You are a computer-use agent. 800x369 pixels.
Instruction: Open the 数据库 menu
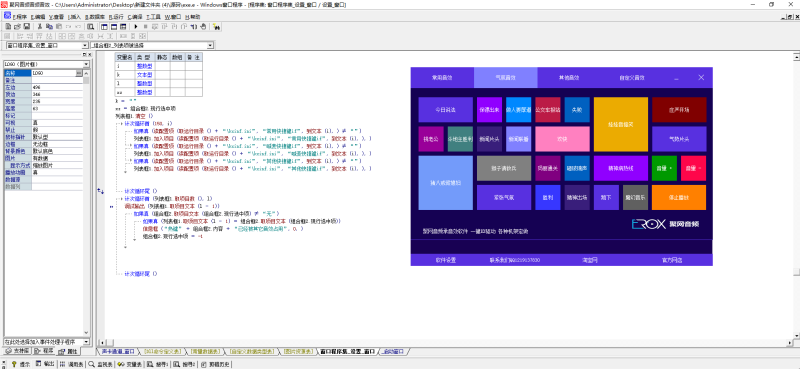[x=95, y=16]
